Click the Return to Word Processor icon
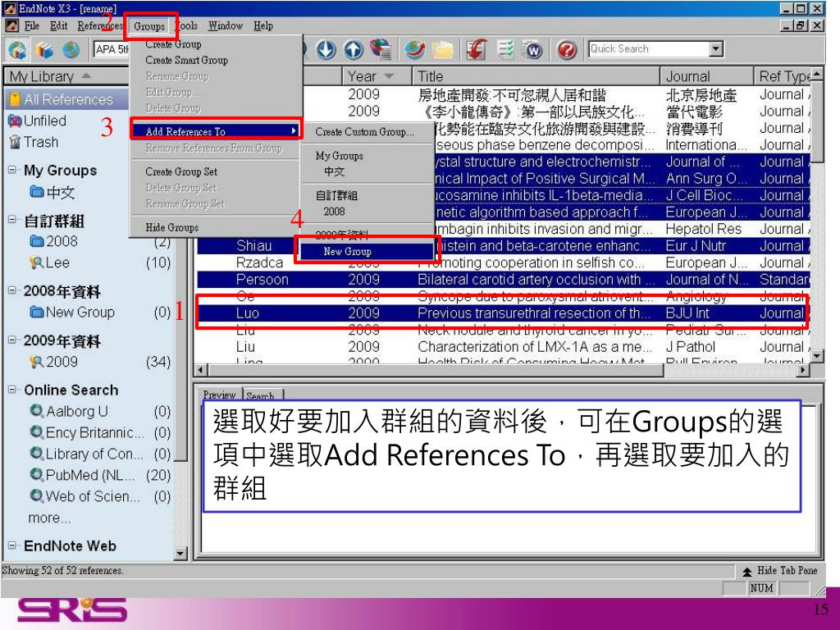 533,50
